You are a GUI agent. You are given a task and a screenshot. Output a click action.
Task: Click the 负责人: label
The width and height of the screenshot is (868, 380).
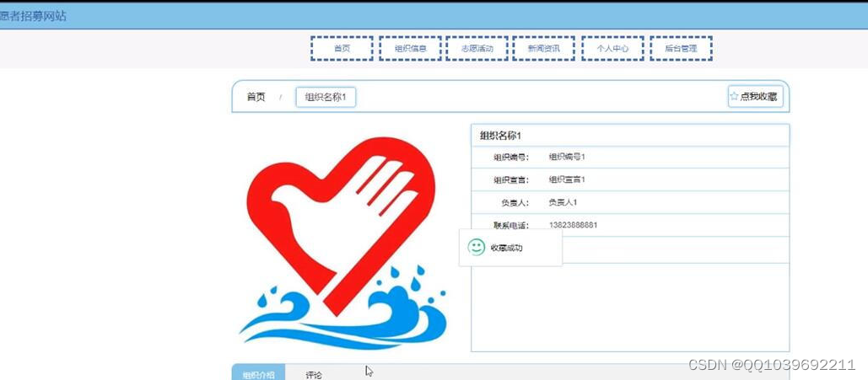pos(515,202)
